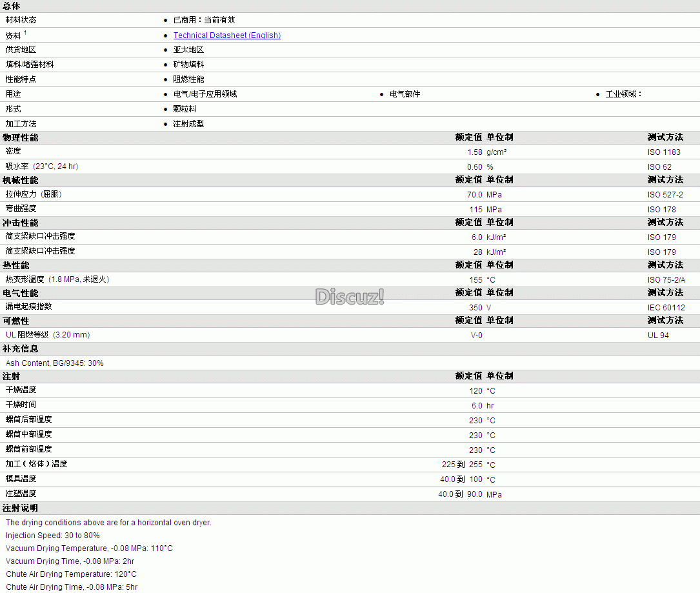Screen dimensions: 700x593
Task: Select the 拉伸应力 (屈服) row label
Action: (x=34, y=194)
